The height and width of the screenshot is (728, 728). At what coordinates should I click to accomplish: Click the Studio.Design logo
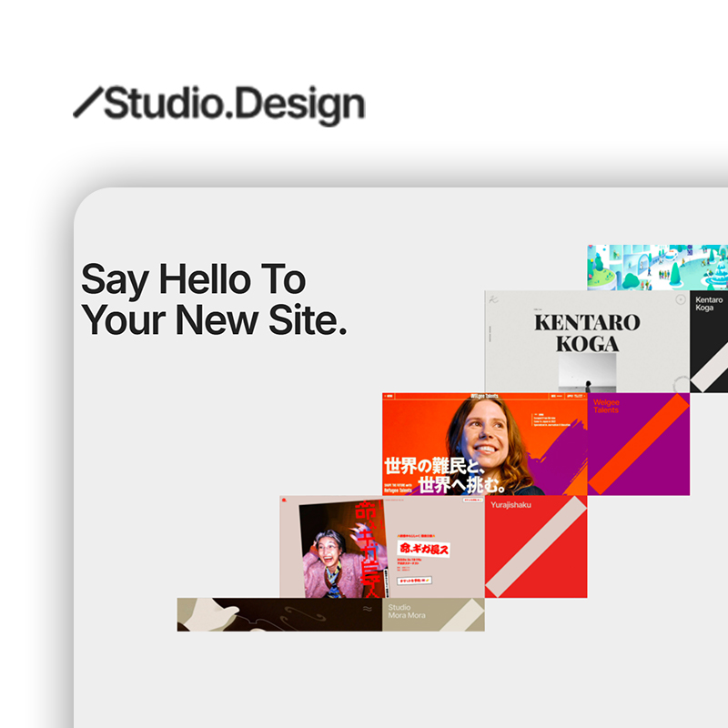point(219,105)
